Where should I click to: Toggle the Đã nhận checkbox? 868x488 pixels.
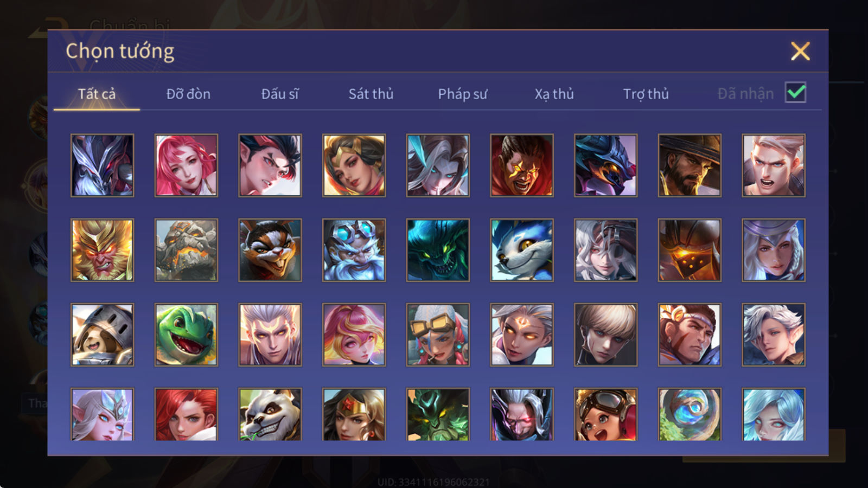click(x=795, y=93)
